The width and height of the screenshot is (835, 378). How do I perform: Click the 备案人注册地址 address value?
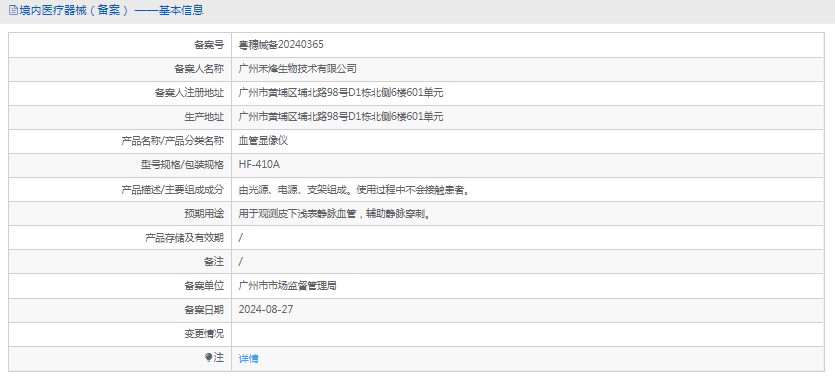point(341,93)
